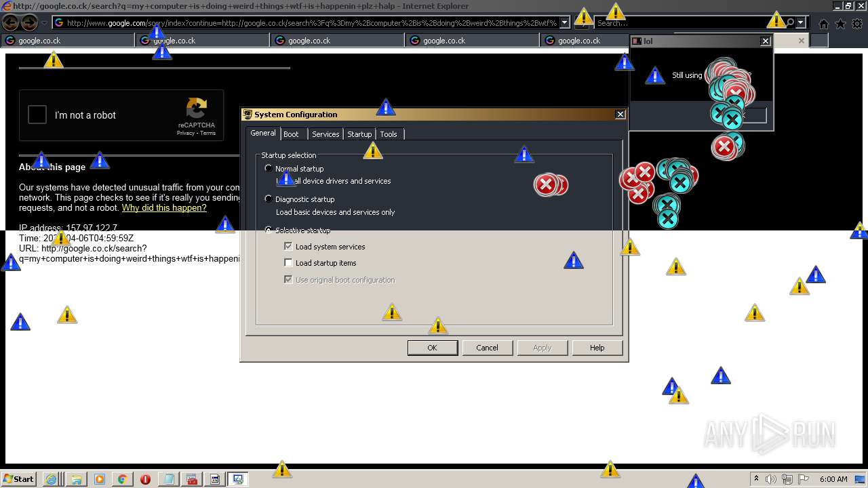Click the search magnifier in IE search box

789,23
